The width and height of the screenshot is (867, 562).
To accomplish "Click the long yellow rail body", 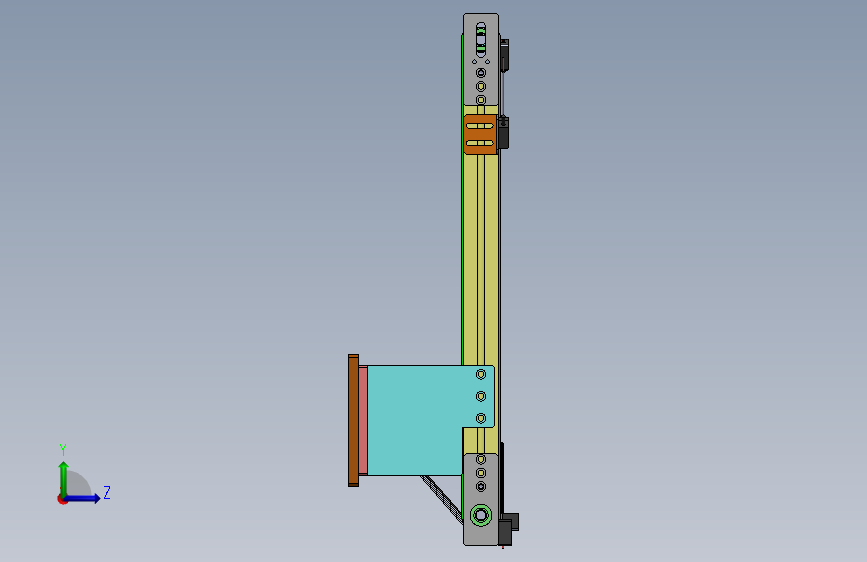I will coord(480,260).
